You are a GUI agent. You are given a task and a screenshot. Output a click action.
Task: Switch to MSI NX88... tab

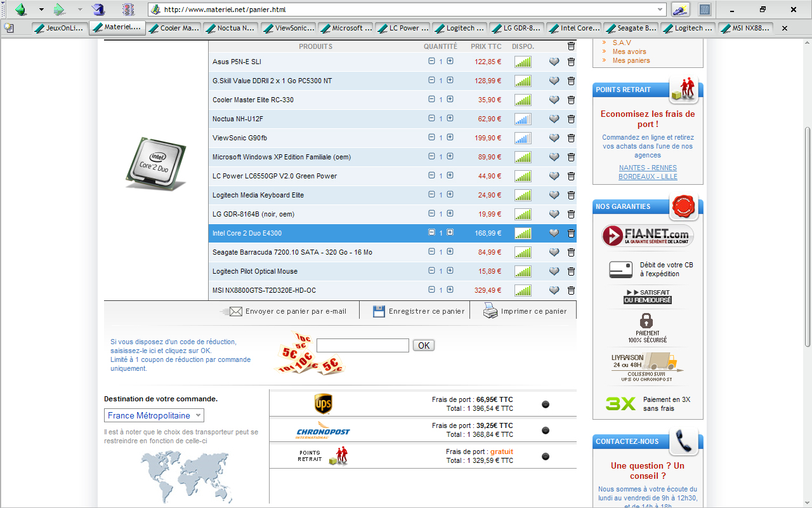(745, 28)
